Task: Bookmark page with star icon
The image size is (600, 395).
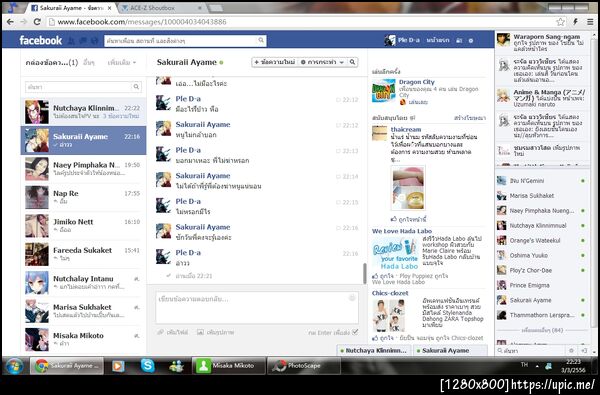Action: [x=561, y=22]
